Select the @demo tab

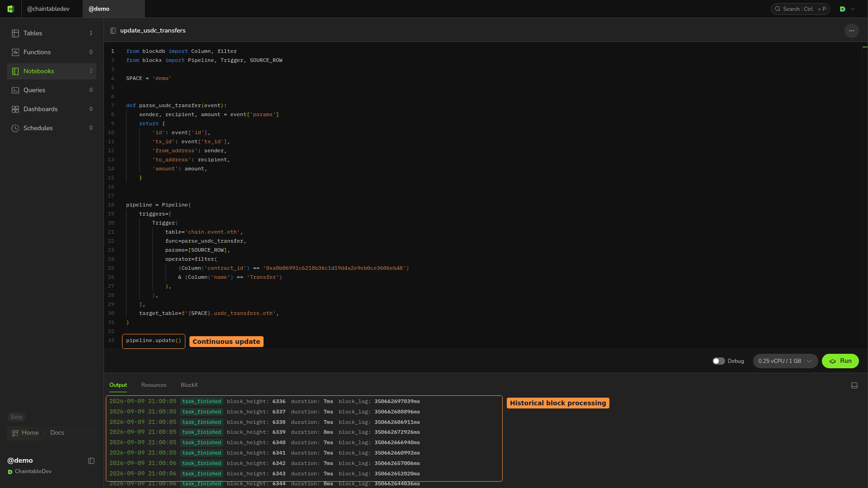(x=113, y=9)
